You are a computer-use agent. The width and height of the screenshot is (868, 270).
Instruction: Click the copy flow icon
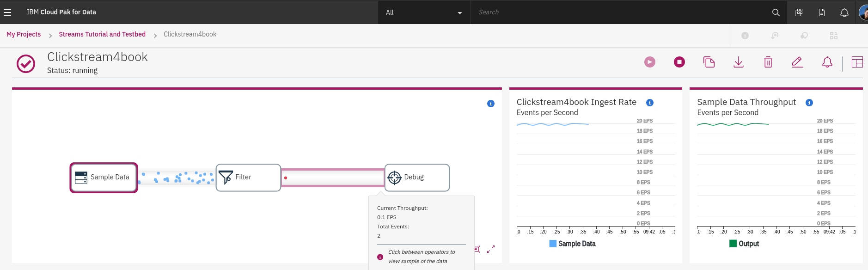click(709, 62)
